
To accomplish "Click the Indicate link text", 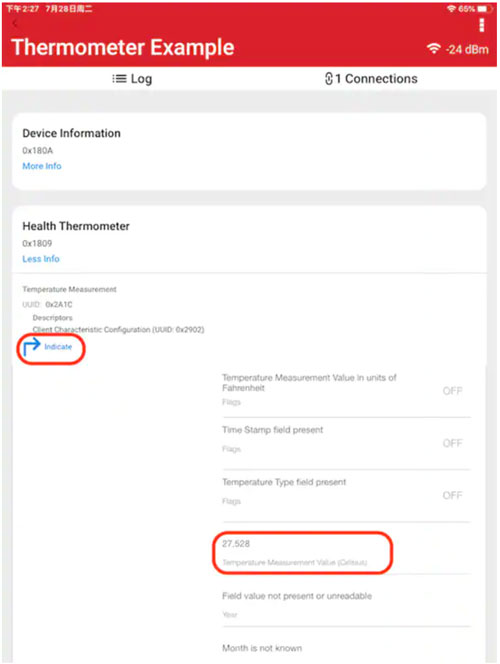I will (x=58, y=346).
